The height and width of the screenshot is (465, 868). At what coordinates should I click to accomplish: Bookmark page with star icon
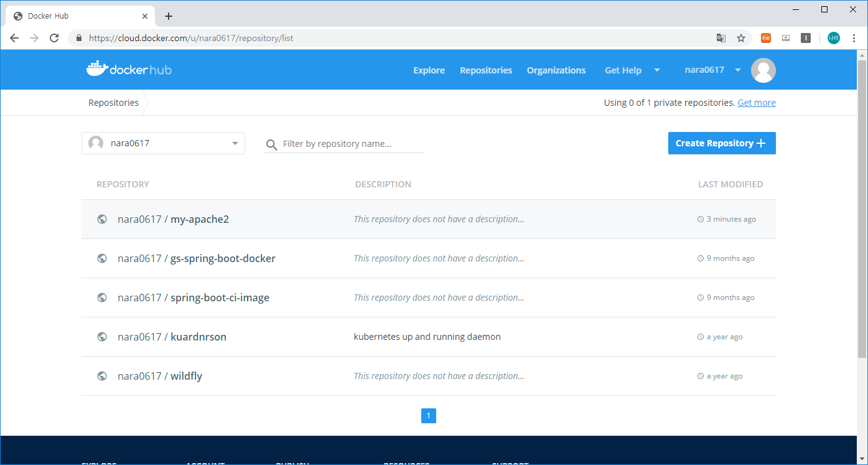pyautogui.click(x=741, y=38)
